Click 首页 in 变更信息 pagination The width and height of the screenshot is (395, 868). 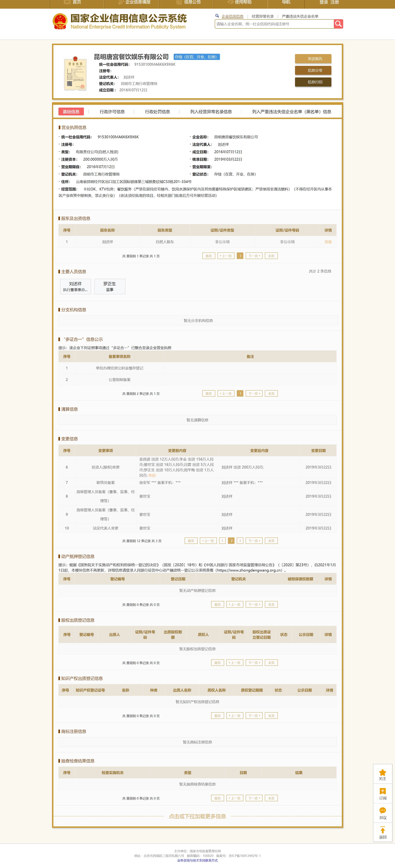pyautogui.click(x=191, y=541)
